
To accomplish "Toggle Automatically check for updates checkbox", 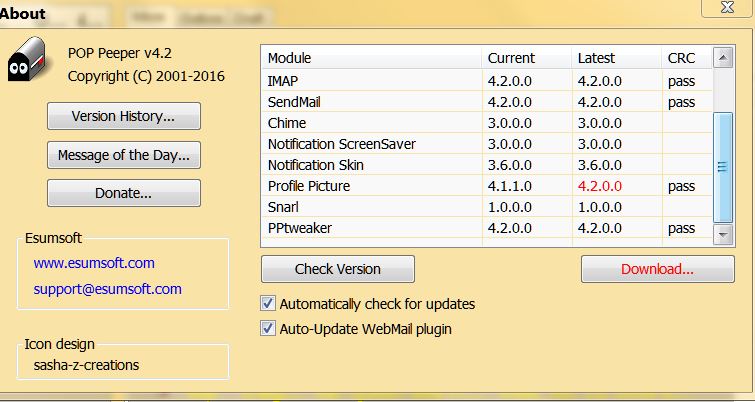I will 268,304.
